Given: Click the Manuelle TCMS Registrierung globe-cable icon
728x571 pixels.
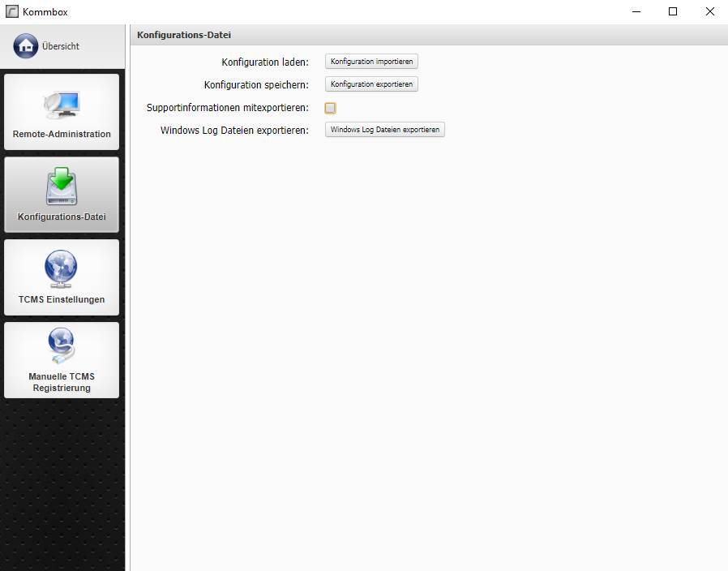Looking at the screenshot, I should (62, 346).
